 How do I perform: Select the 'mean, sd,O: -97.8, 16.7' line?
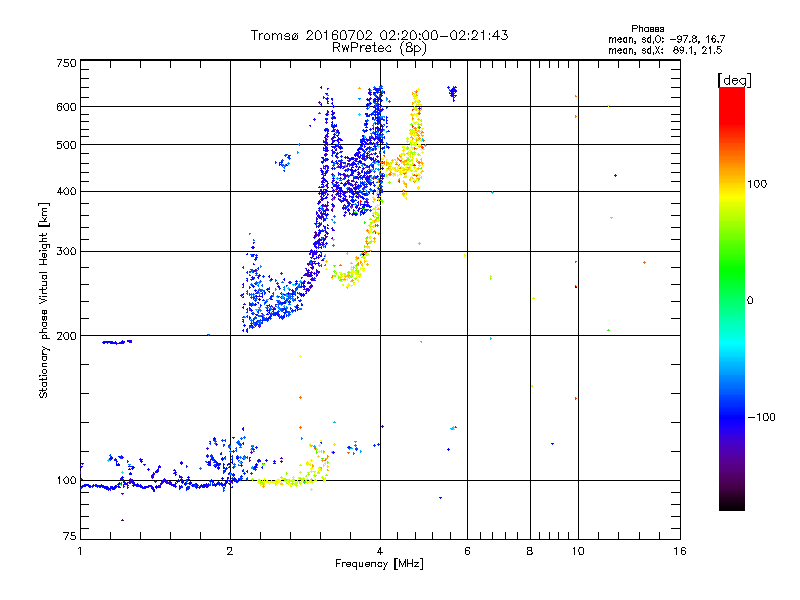click(x=666, y=39)
